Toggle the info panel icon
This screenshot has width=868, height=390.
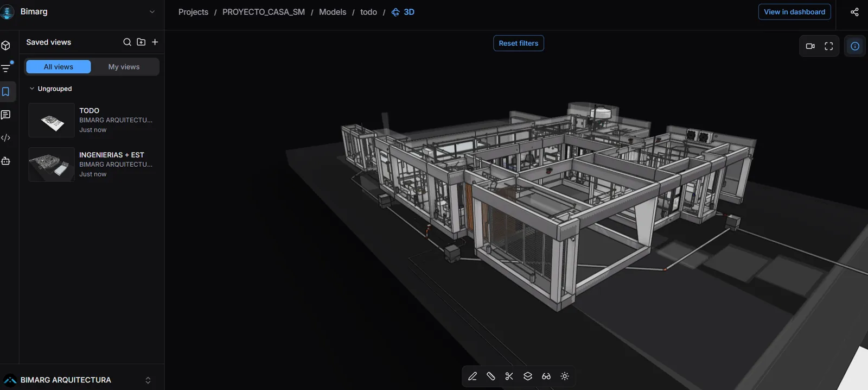pyautogui.click(x=855, y=46)
